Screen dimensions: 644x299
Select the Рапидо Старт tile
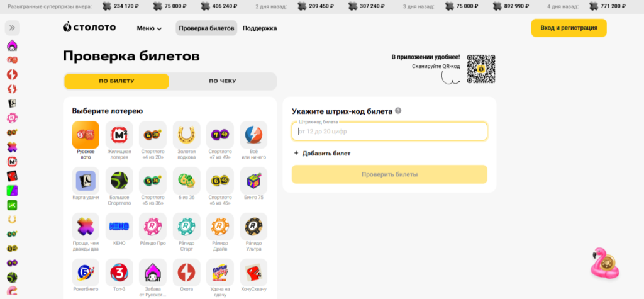coord(186,232)
